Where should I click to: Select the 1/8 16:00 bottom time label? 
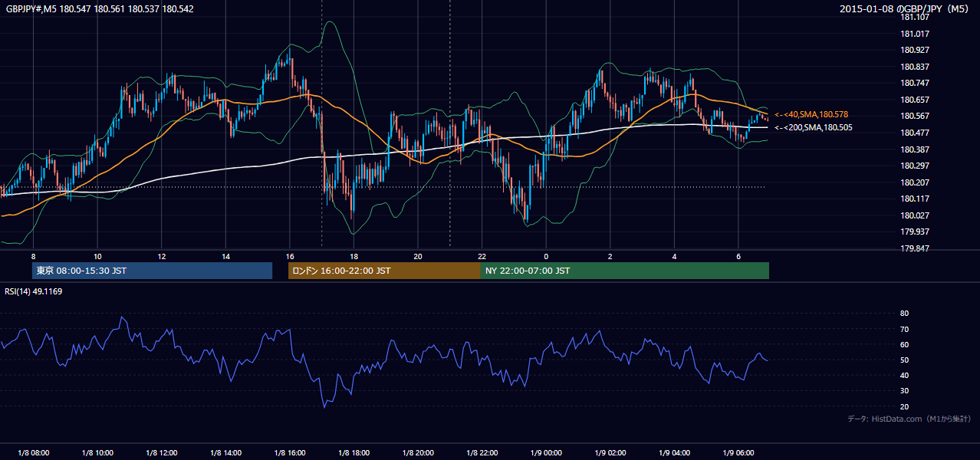(x=290, y=453)
